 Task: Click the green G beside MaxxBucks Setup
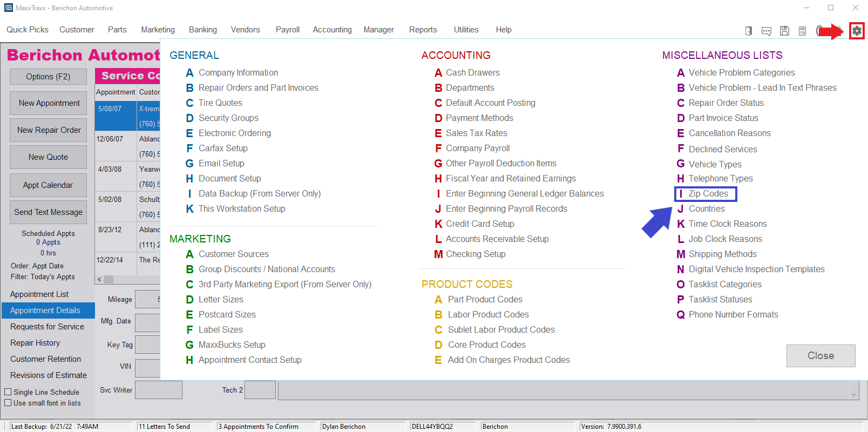click(x=189, y=345)
